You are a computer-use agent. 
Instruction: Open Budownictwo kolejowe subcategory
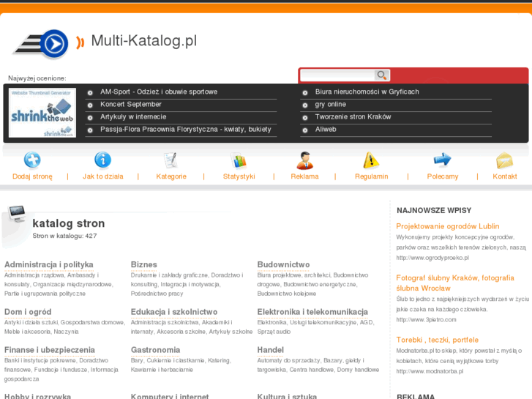click(287, 294)
